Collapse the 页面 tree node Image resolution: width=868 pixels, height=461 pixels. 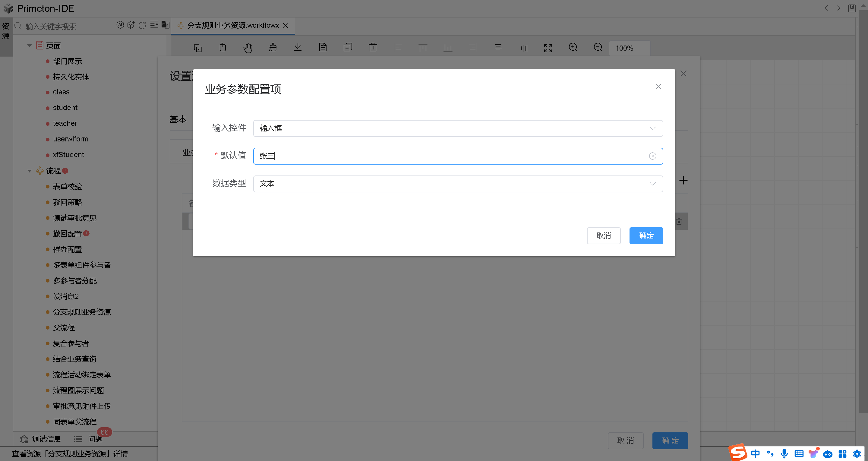tap(29, 46)
